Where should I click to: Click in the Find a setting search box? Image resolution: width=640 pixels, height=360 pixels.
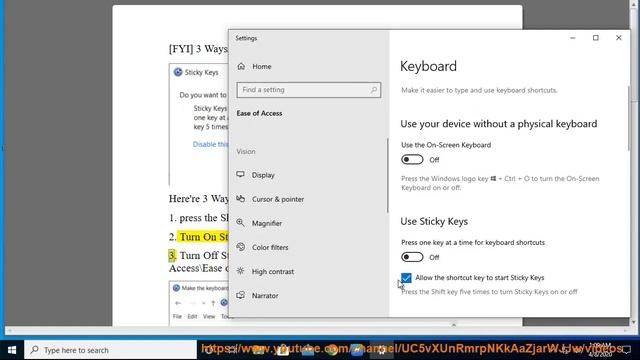pyautogui.click(x=309, y=90)
